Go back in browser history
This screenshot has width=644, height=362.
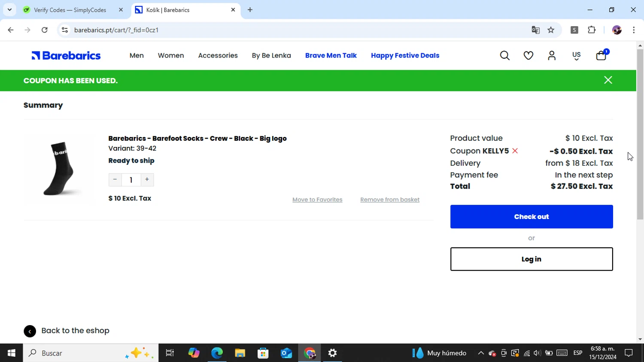tap(11, 30)
